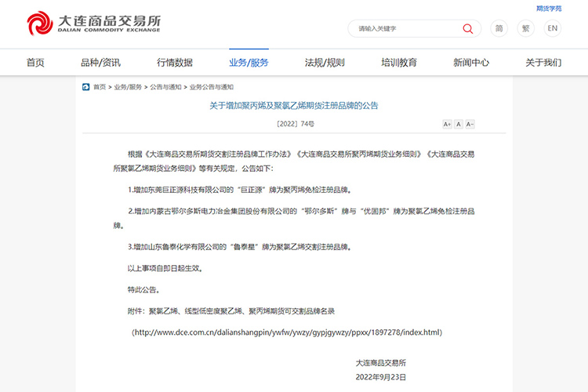This screenshot has width=588, height=392.
Task: Click the red search magnifier icon
Action: (x=468, y=29)
